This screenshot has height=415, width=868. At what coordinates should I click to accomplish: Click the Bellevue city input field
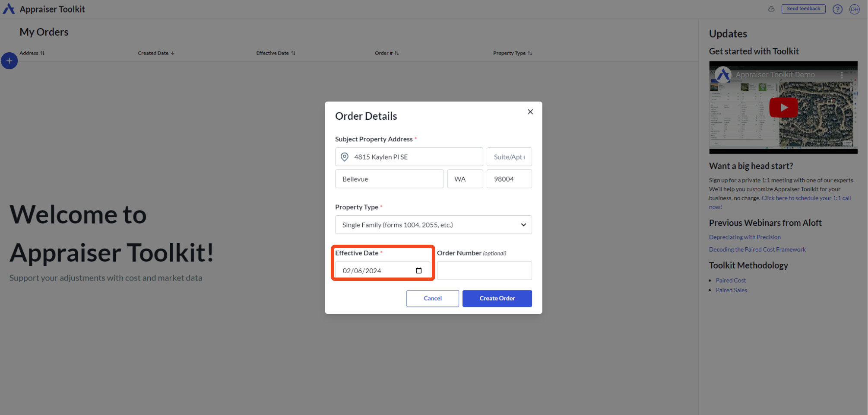(389, 179)
